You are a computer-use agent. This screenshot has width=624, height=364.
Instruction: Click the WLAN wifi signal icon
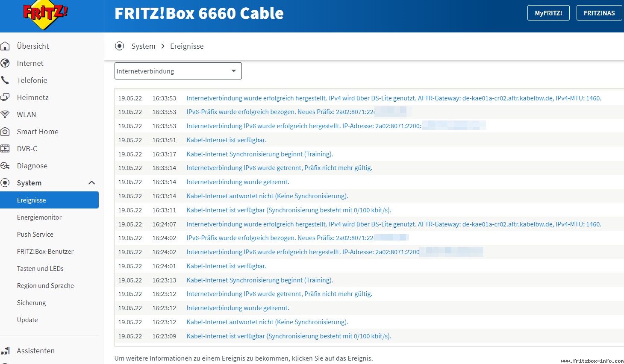click(5, 114)
